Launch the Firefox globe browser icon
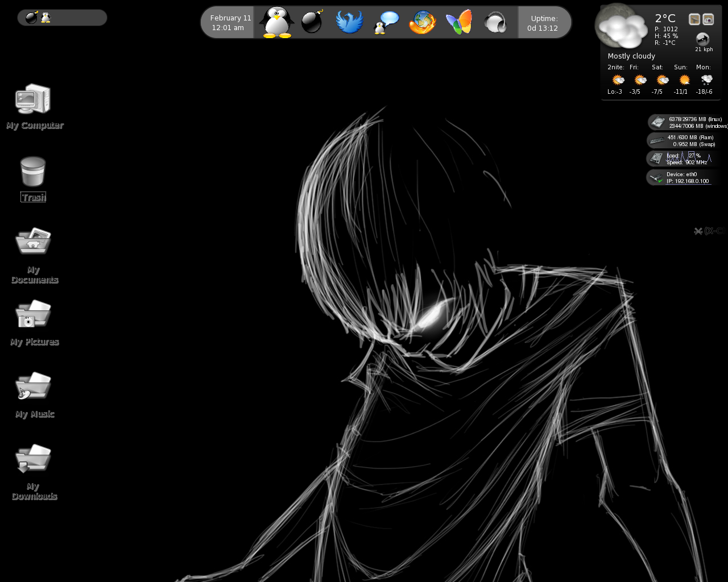The image size is (728, 582). tap(423, 23)
